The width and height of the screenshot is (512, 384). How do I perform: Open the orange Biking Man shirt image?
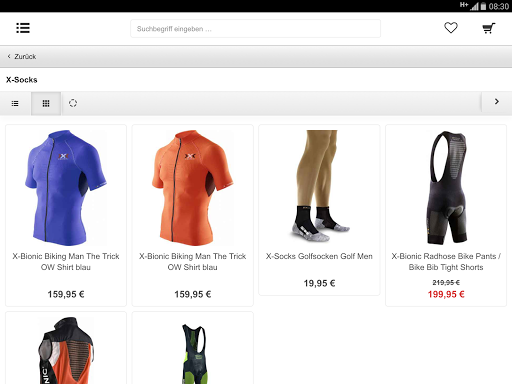coord(193,188)
